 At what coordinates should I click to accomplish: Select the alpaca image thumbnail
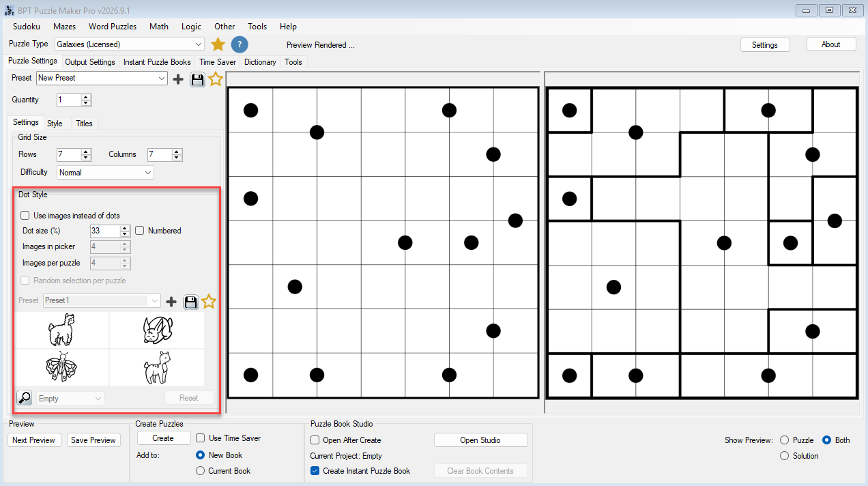click(61, 330)
